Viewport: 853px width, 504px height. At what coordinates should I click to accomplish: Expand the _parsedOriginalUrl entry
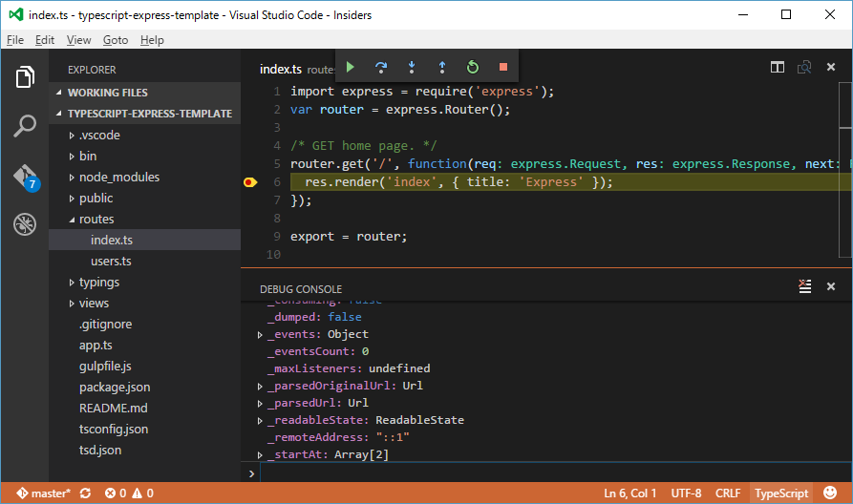click(260, 387)
